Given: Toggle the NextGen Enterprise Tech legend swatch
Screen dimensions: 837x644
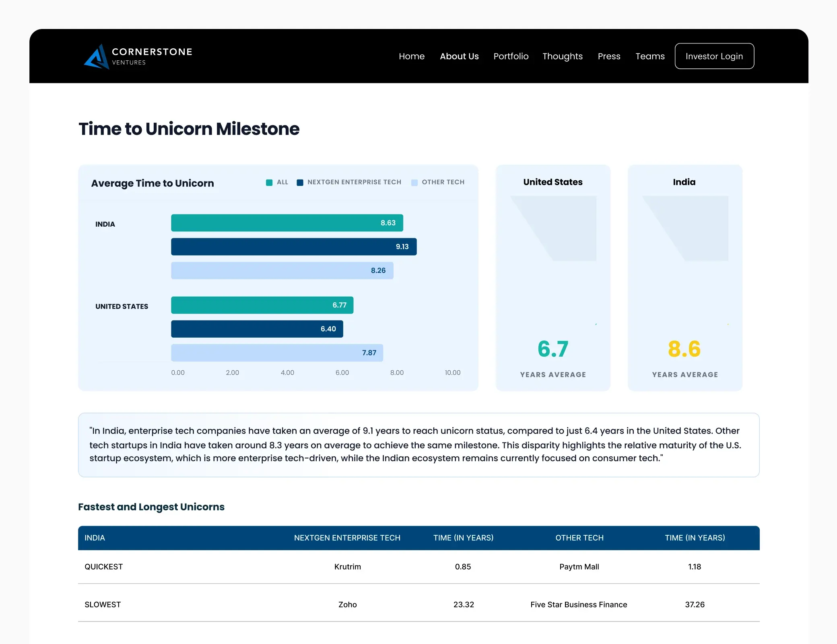Looking at the screenshot, I should [x=300, y=182].
